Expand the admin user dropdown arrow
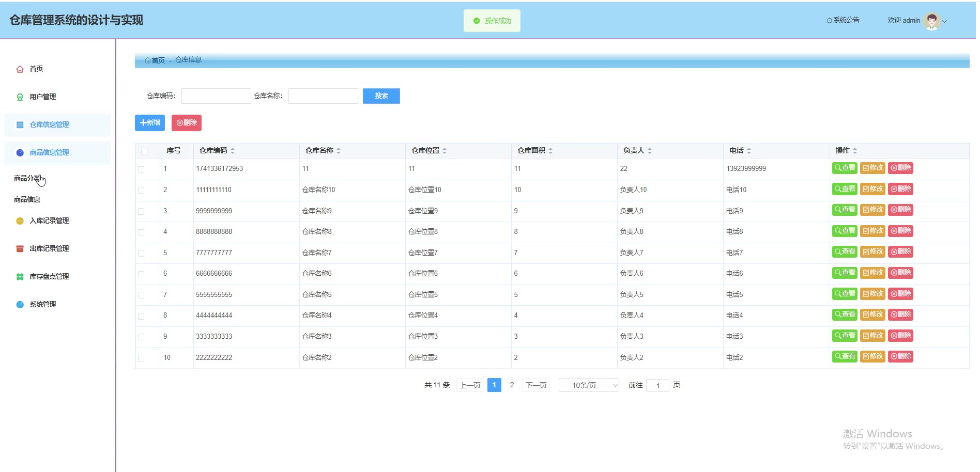Viewport: 980px width, 472px height. click(x=945, y=22)
